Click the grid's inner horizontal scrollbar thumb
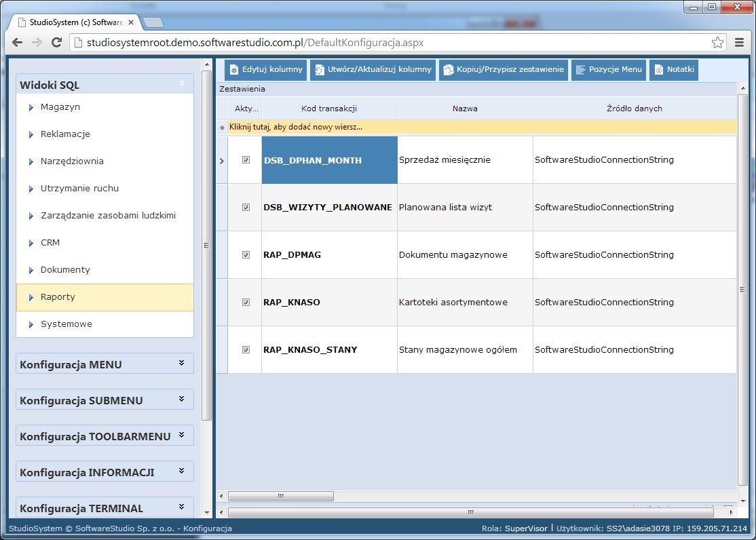Viewport: 756px width, 540px height. tap(280, 496)
